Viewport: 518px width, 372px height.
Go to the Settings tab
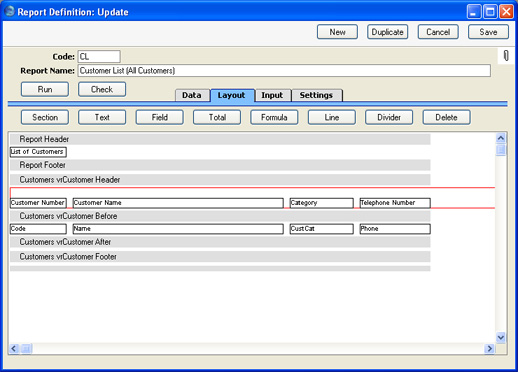[316, 95]
